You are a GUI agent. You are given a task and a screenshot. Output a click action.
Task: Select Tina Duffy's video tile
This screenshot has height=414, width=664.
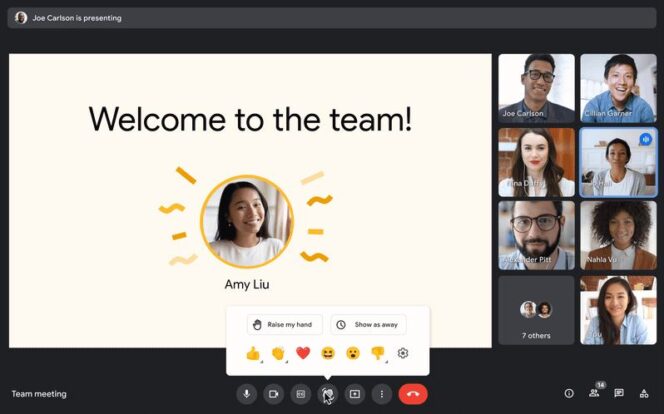point(537,163)
